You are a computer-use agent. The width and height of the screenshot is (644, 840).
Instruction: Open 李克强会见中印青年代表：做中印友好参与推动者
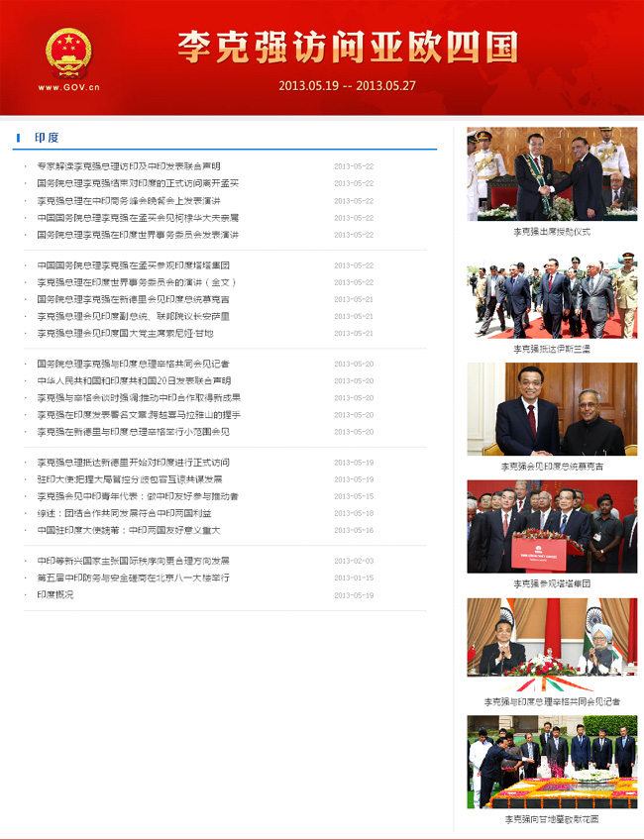(138, 496)
